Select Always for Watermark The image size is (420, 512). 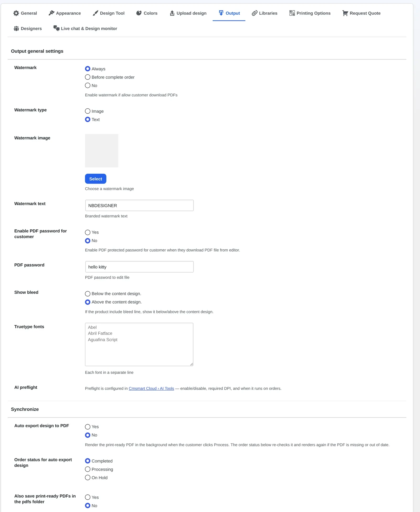pos(88,69)
